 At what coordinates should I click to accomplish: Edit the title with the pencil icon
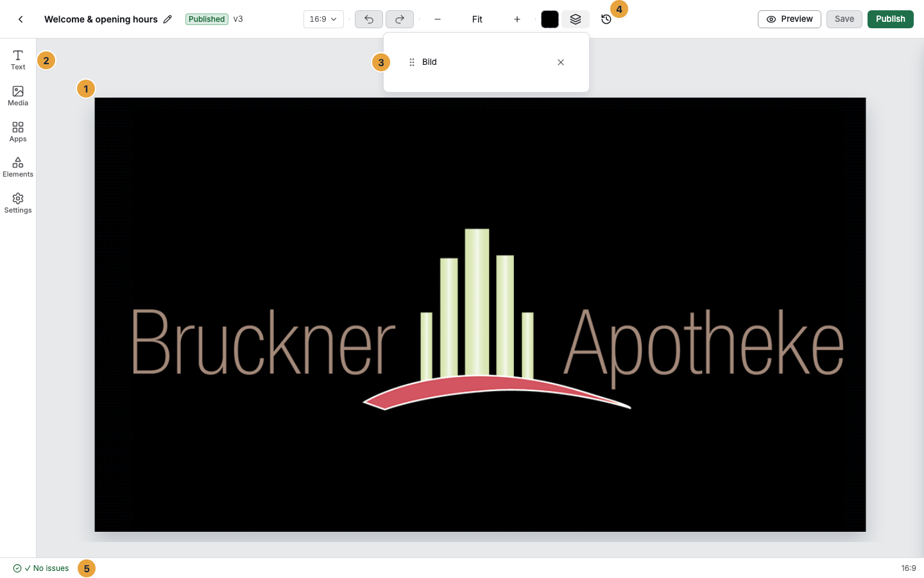point(167,19)
